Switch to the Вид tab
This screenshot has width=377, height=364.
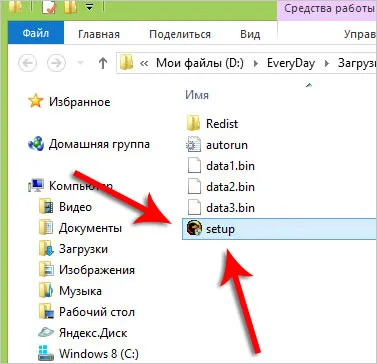click(x=250, y=34)
